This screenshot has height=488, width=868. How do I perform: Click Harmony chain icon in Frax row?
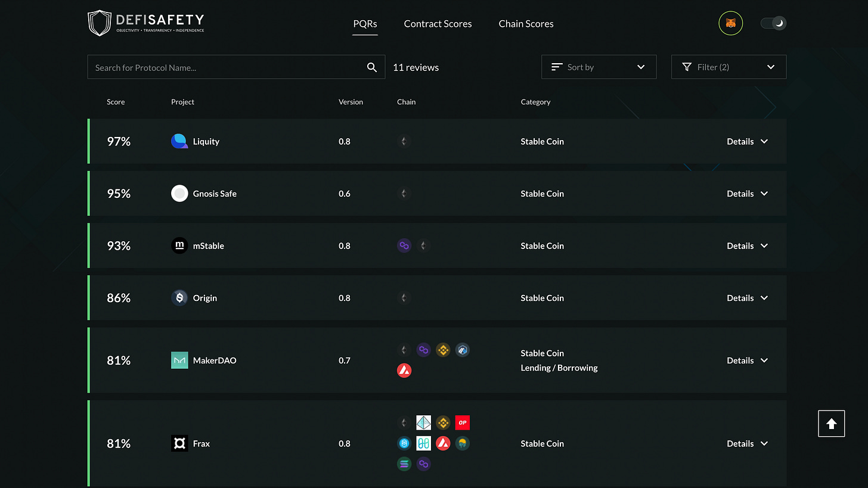[423, 443]
